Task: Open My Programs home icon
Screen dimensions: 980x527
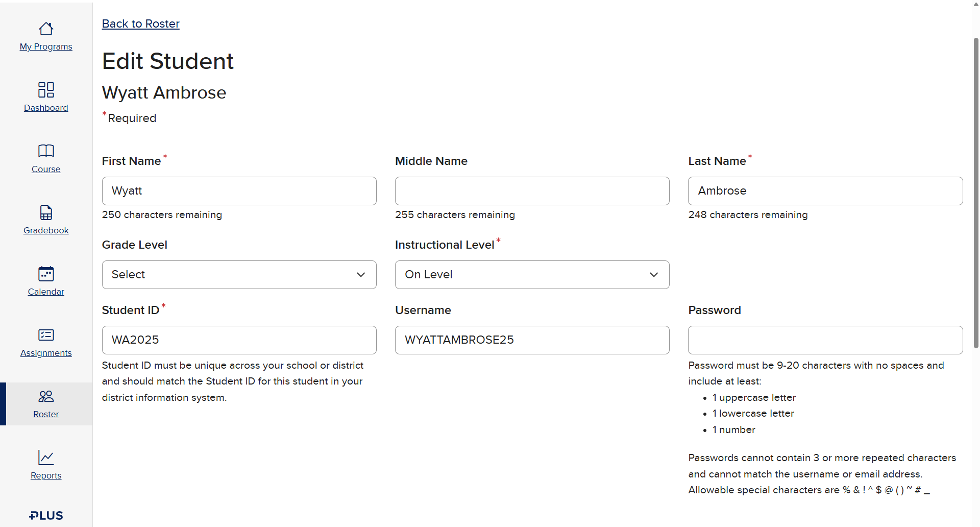Action: pyautogui.click(x=46, y=29)
